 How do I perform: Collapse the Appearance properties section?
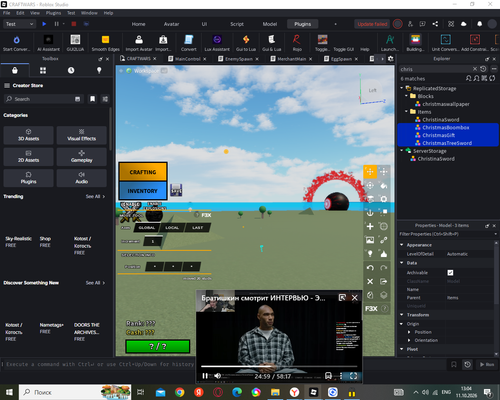[402, 245]
